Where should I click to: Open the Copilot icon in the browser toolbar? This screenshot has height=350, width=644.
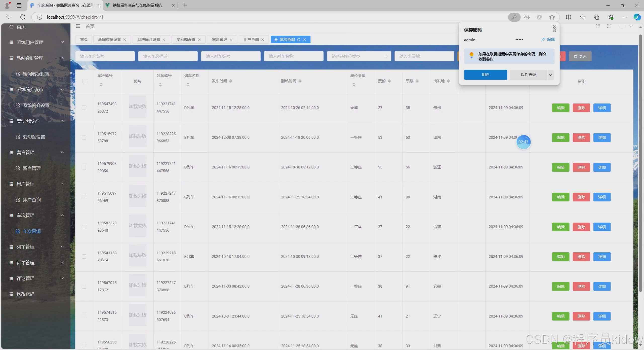637,17
